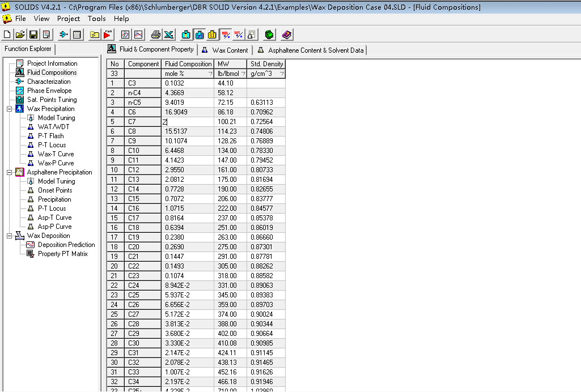Click the empty Fluid Composition cell for C7
581x392 pixels.
pyautogui.click(x=188, y=122)
